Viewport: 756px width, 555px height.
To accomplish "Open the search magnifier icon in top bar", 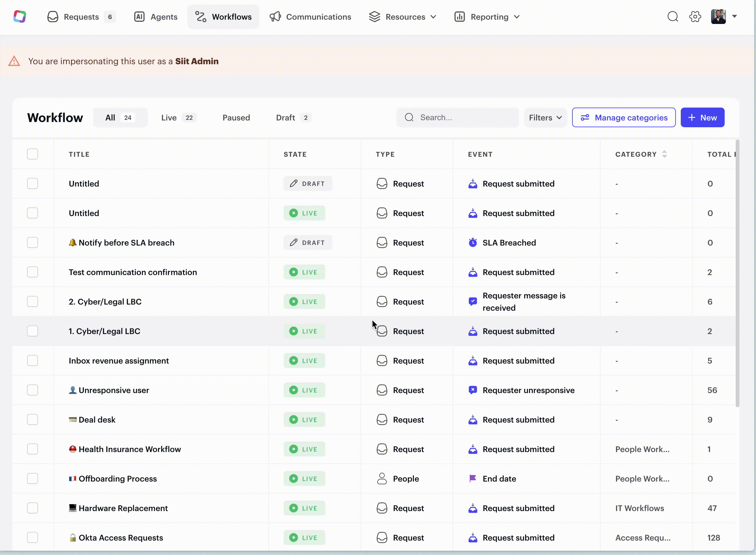I will (672, 17).
